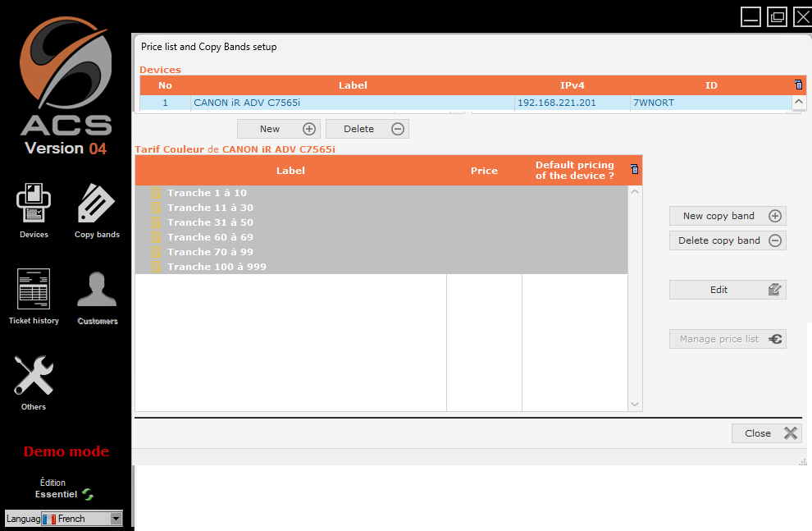
Task: Edit the selected copy band
Action: click(728, 290)
